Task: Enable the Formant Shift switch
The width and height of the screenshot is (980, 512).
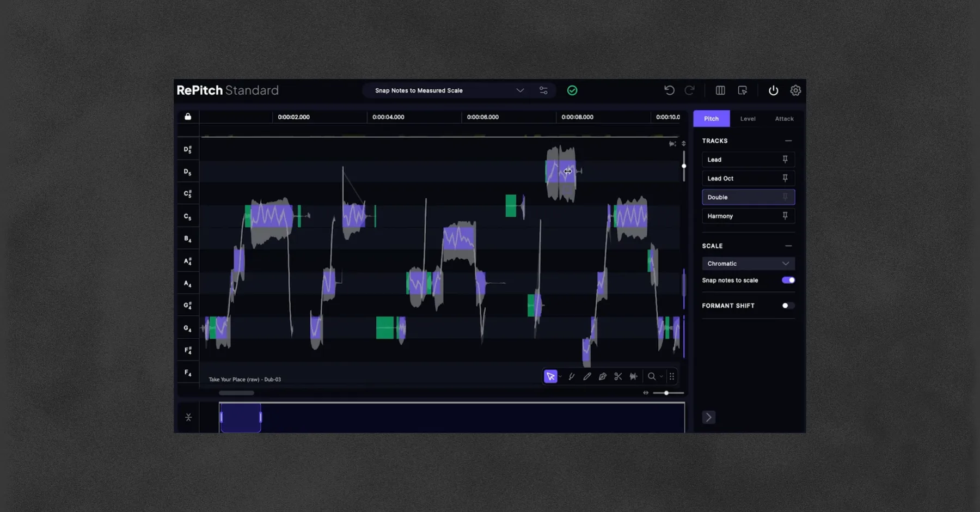Action: click(x=788, y=306)
